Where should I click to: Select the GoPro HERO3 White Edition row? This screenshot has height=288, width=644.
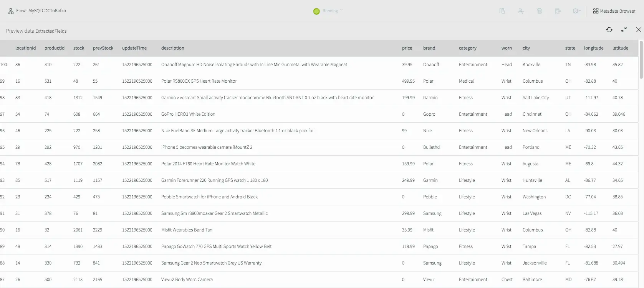point(188,114)
